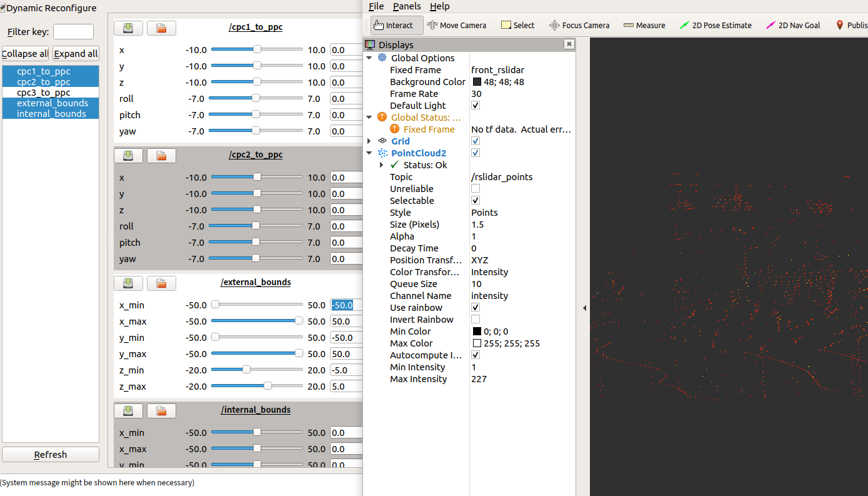Viewport: 868px width, 496px height.
Task: Click the Refresh button
Action: tap(51, 455)
